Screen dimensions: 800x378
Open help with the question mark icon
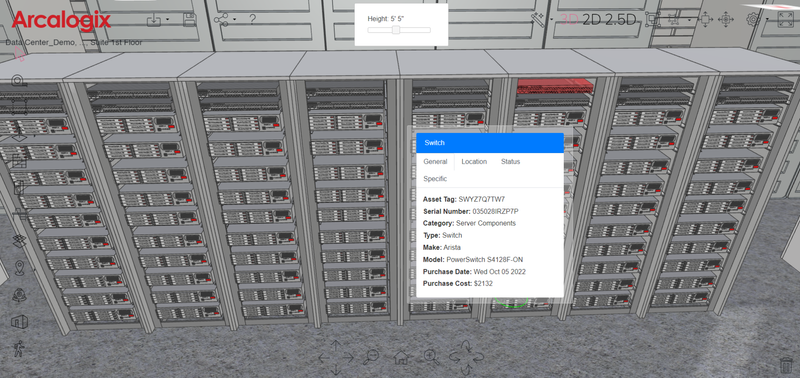(x=252, y=20)
